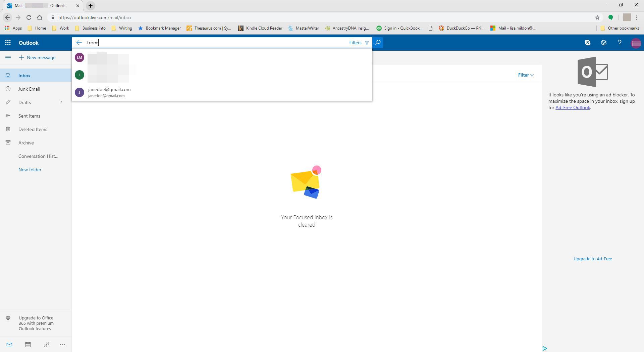Open the Home bookmarks folder
The height and width of the screenshot is (352, 644).
click(37, 28)
